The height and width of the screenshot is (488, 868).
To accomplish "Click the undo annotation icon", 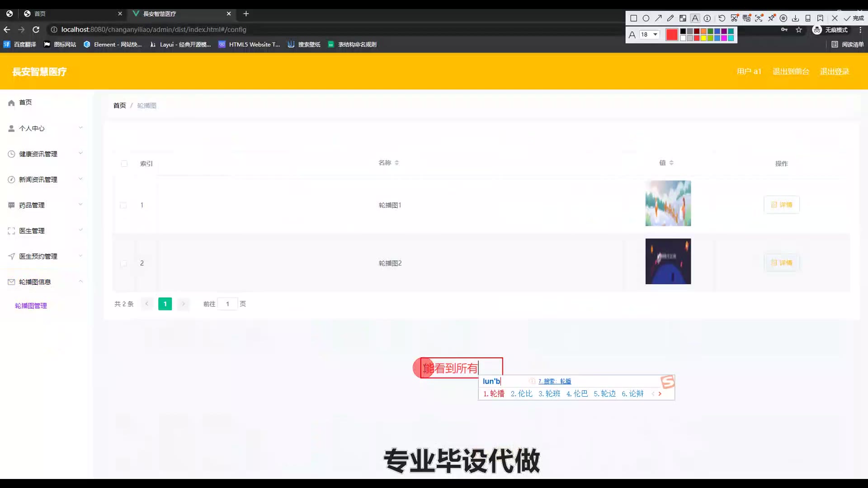I will (722, 18).
